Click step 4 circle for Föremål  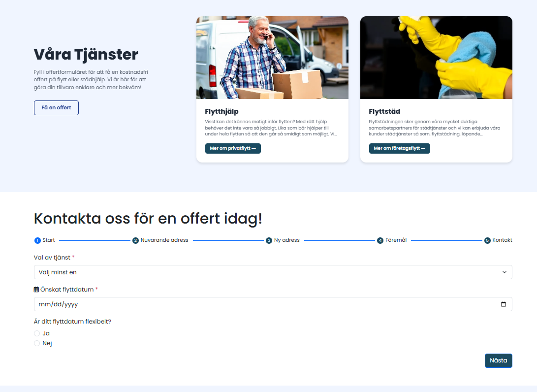coord(380,240)
